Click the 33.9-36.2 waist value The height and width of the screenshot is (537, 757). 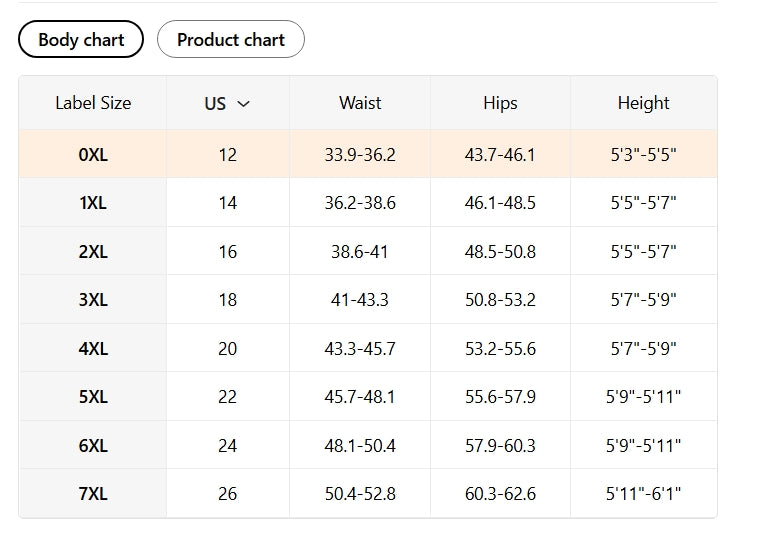[360, 155]
